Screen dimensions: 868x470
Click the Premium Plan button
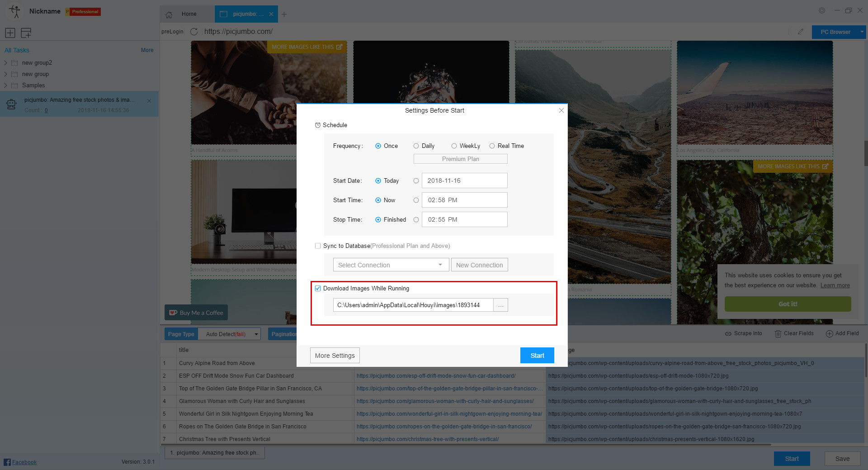coord(460,159)
